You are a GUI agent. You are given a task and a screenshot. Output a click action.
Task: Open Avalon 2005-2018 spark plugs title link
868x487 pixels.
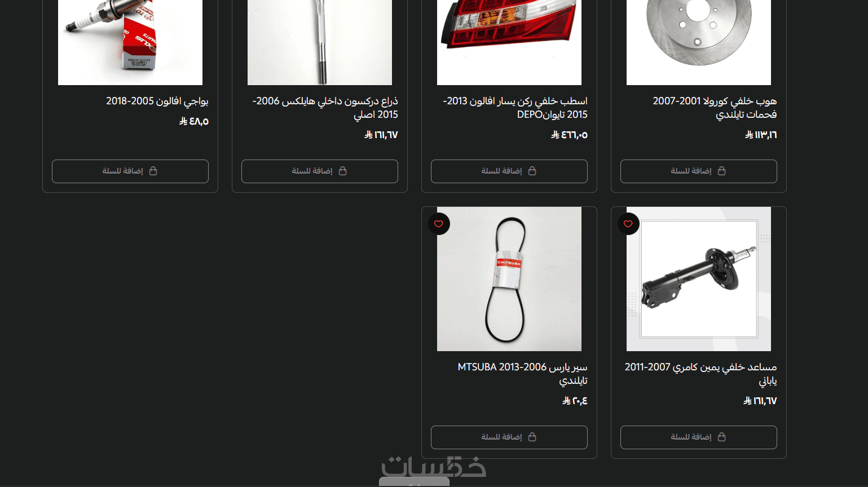click(157, 101)
